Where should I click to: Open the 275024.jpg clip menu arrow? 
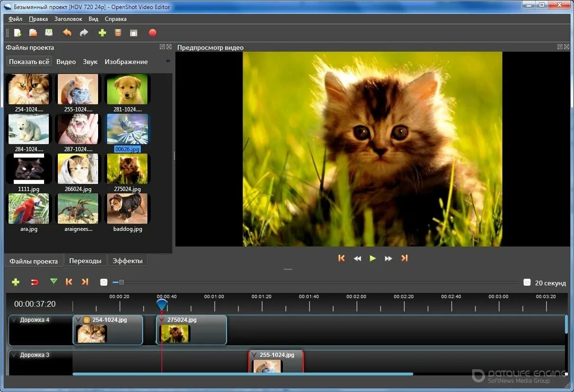coord(162,320)
